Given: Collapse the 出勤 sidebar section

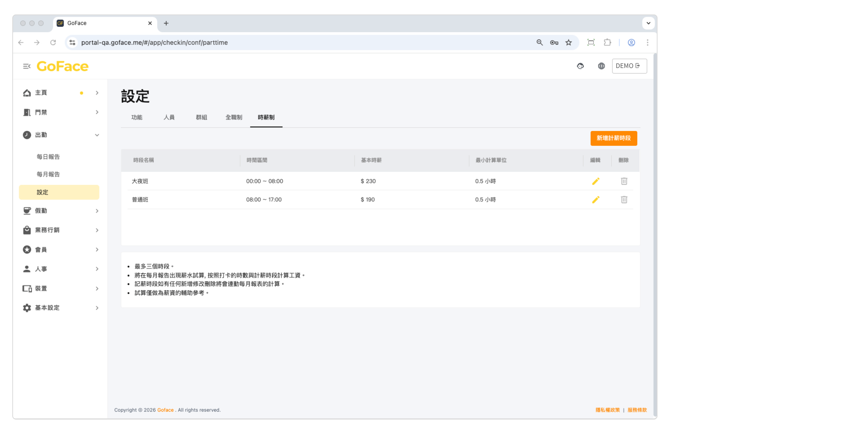Looking at the screenshot, I should pyautogui.click(x=60, y=135).
